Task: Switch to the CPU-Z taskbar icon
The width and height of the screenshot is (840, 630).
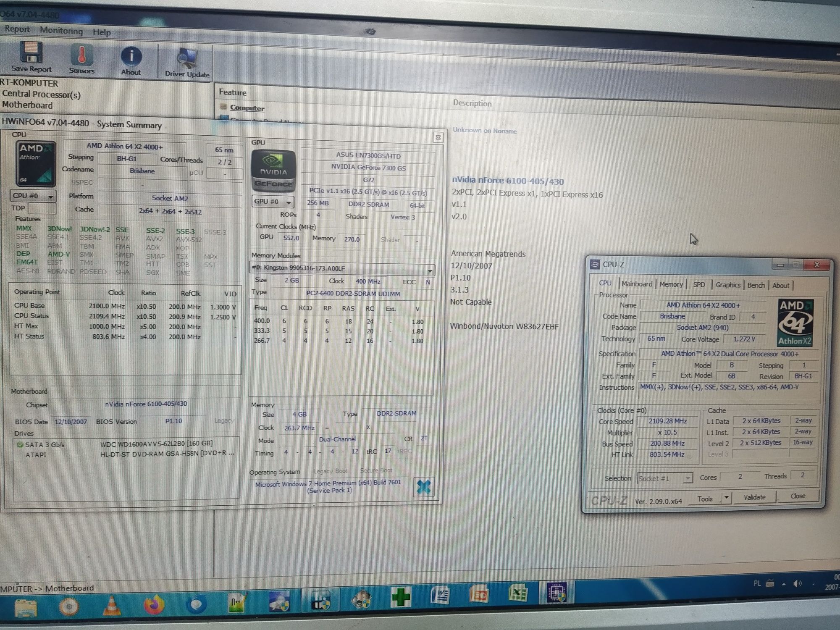Action: click(557, 592)
